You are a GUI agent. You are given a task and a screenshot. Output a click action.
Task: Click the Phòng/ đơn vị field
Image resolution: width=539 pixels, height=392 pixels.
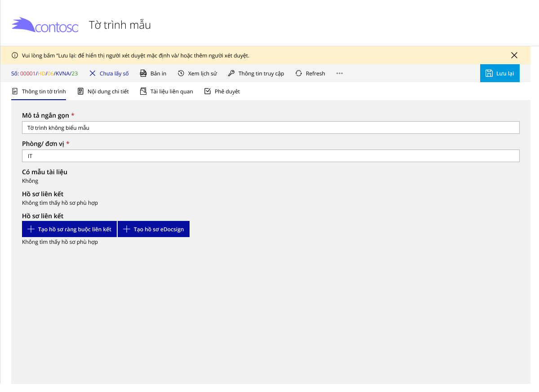pos(270,156)
